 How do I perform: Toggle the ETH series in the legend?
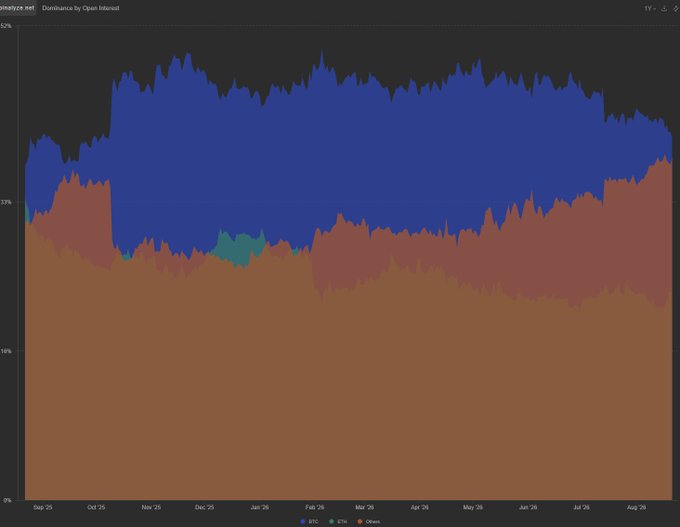[x=338, y=521]
